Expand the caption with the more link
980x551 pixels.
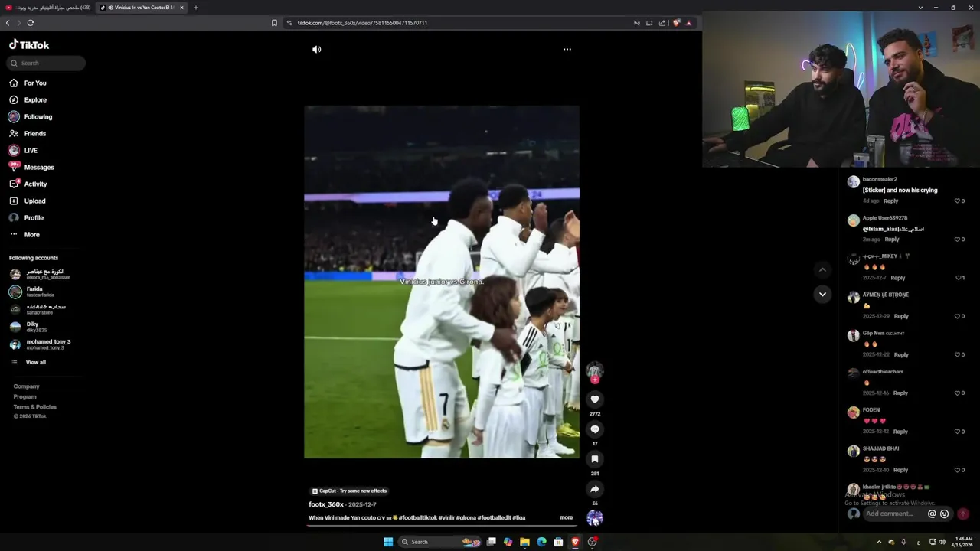(566, 517)
